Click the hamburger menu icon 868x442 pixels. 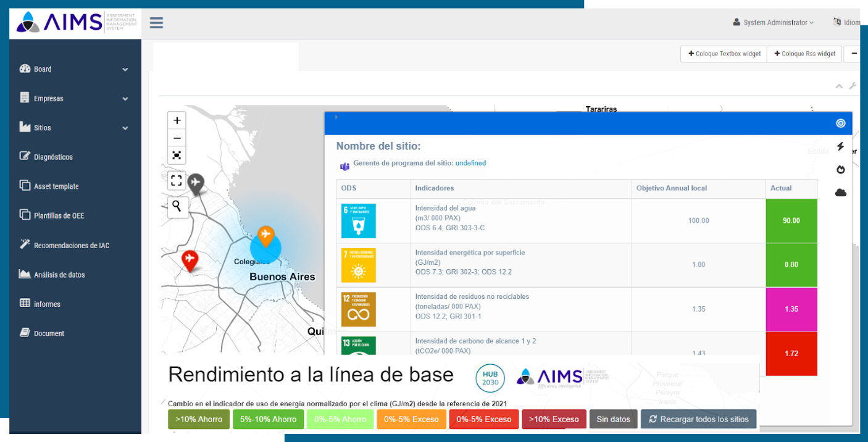(156, 22)
